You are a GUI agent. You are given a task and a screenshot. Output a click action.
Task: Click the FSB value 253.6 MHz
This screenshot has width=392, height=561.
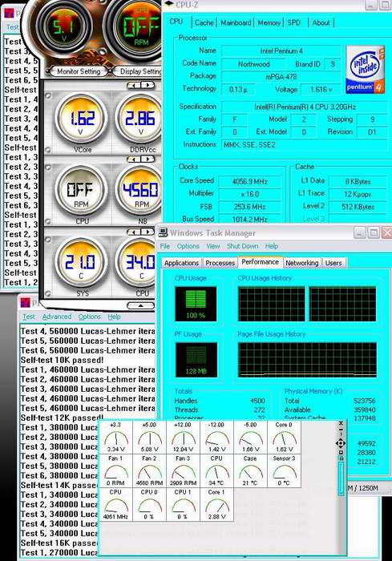pos(250,207)
